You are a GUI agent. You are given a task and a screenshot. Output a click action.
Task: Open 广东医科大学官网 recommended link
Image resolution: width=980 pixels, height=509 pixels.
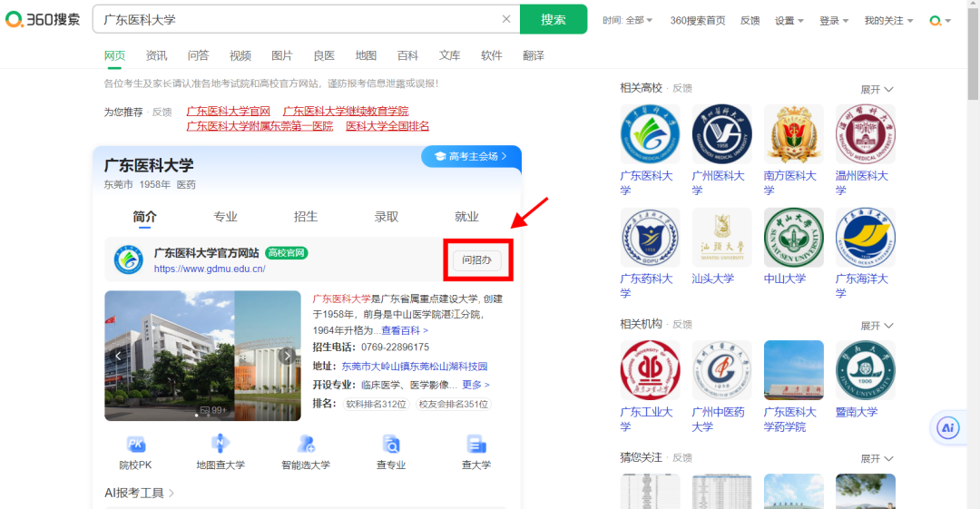point(228,111)
